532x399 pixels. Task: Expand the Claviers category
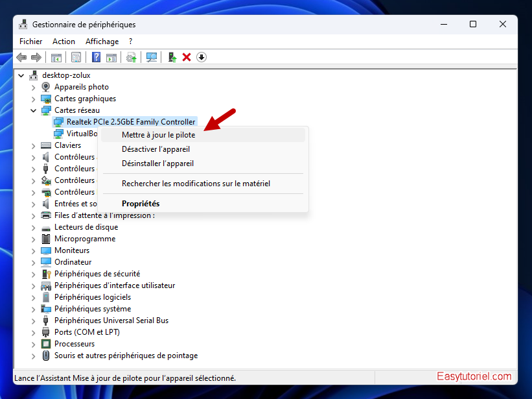[33, 146]
